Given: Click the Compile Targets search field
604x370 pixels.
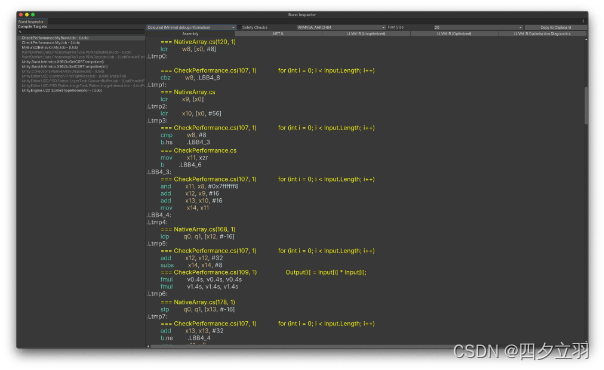Looking at the screenshot, I should (82, 32).
